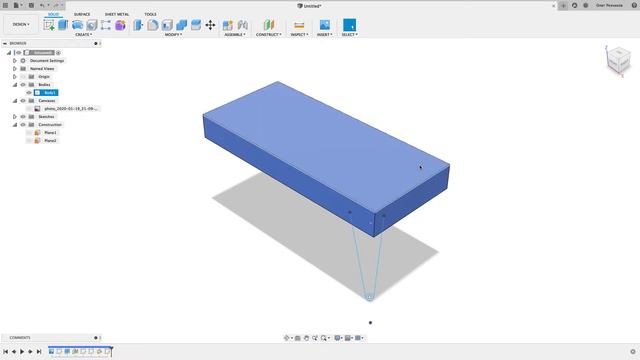
Task: Play the timeline
Action: [22, 351]
